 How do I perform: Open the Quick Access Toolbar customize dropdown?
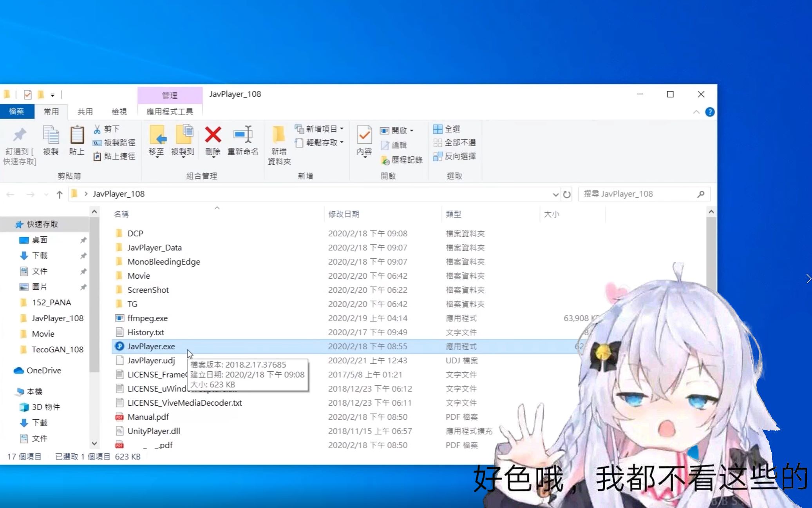coord(52,95)
